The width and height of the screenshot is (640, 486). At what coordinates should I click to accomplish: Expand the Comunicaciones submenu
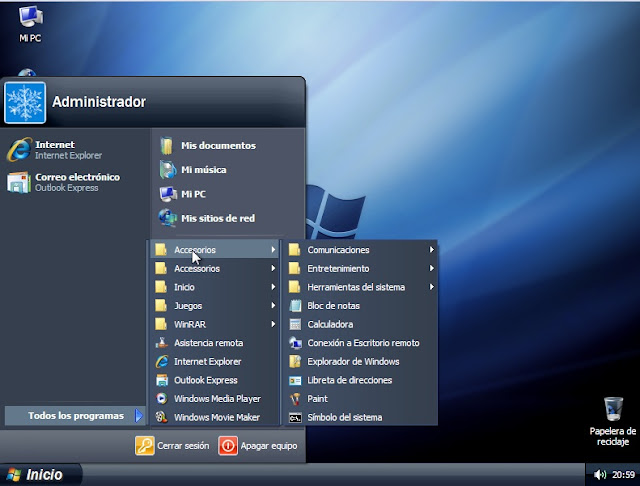point(361,250)
